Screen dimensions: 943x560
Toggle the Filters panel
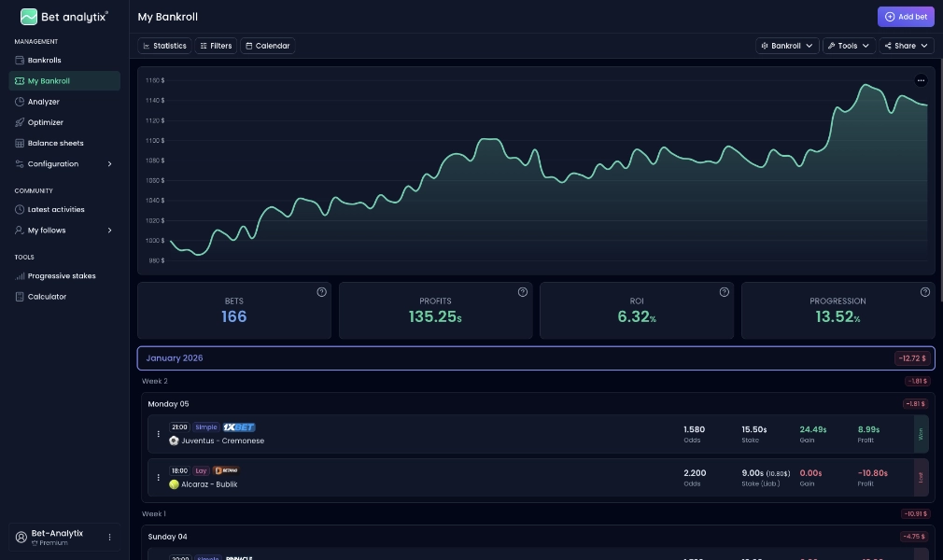pos(216,45)
